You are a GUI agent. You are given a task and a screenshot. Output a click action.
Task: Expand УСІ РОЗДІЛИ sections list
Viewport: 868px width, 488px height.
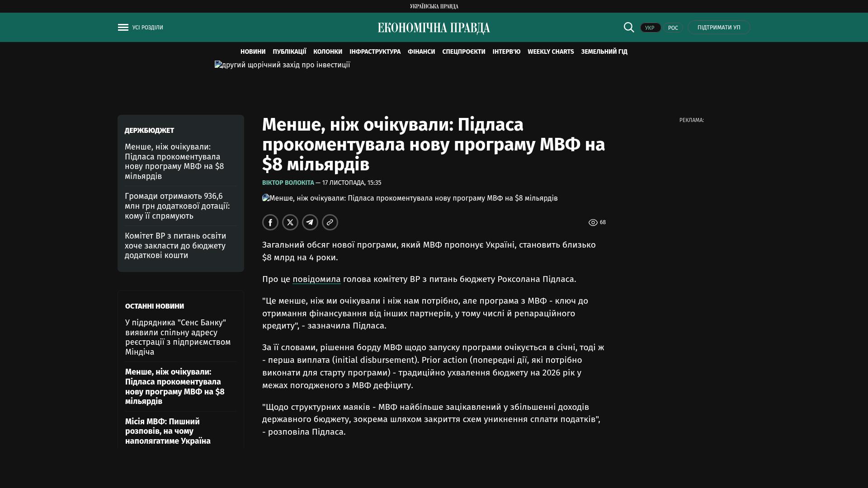click(x=148, y=28)
